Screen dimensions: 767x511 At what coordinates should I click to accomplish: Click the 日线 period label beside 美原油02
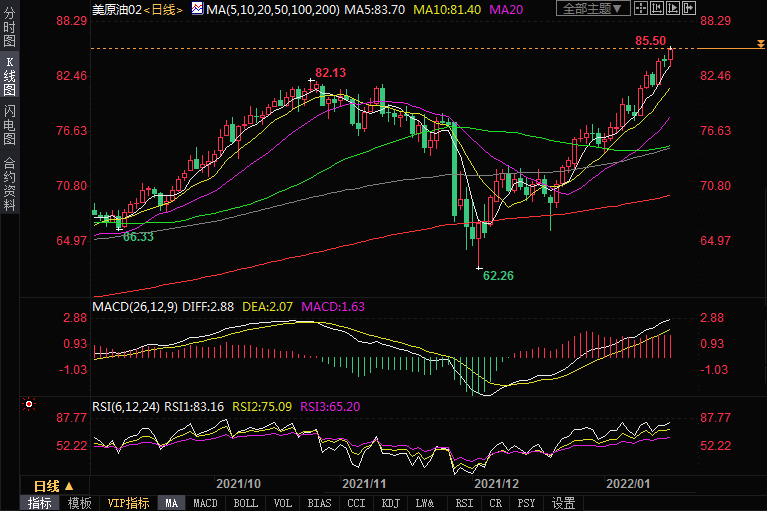pyautogui.click(x=162, y=9)
